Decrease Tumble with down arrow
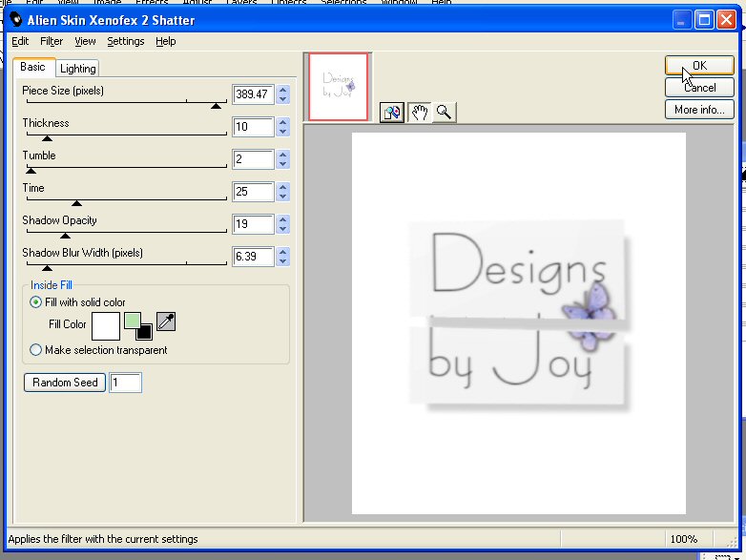 pos(283,164)
